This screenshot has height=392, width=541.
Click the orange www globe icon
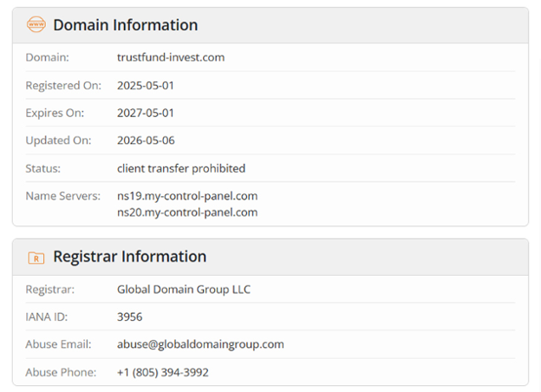pos(36,24)
